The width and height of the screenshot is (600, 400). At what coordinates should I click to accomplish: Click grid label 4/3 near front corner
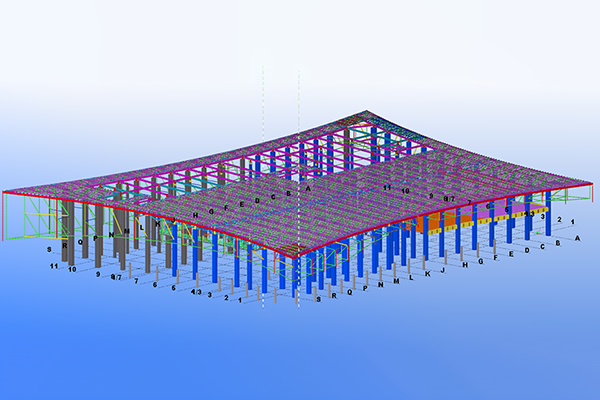click(198, 293)
